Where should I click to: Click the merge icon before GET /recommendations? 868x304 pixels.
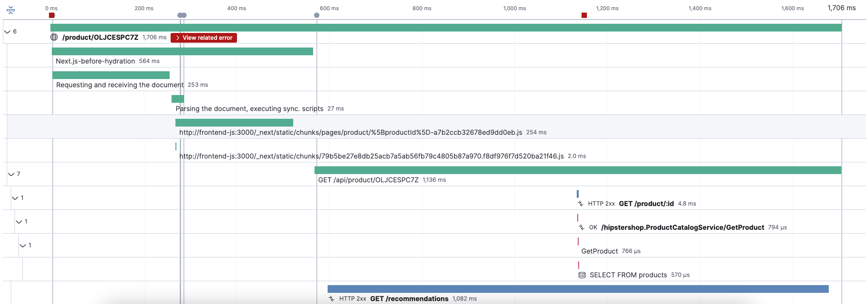331,299
